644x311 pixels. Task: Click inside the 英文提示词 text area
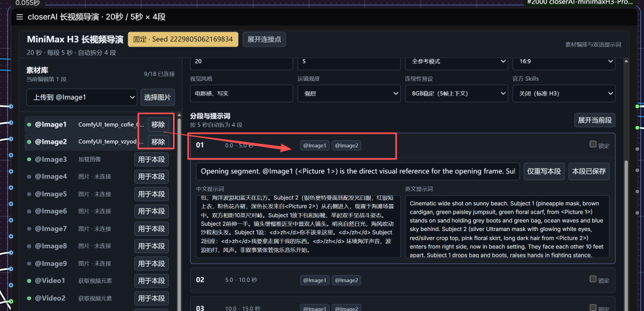(507, 227)
